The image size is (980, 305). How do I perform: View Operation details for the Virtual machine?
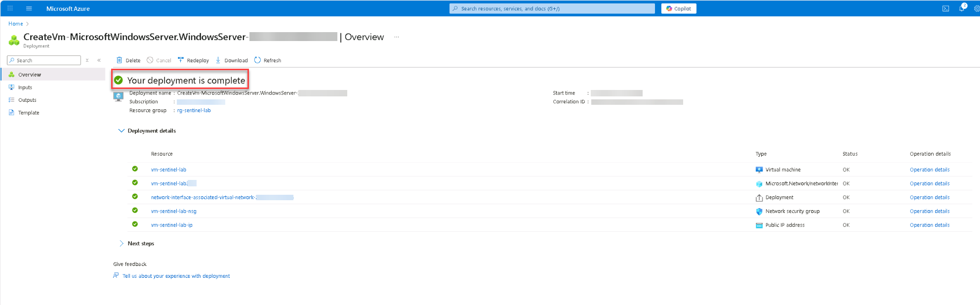(930, 170)
